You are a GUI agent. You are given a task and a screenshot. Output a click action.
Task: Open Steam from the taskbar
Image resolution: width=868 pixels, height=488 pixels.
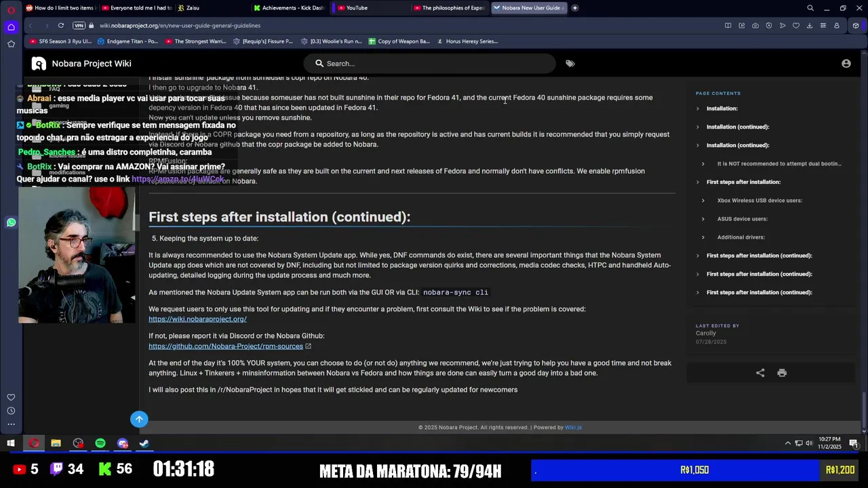pyautogui.click(x=144, y=443)
